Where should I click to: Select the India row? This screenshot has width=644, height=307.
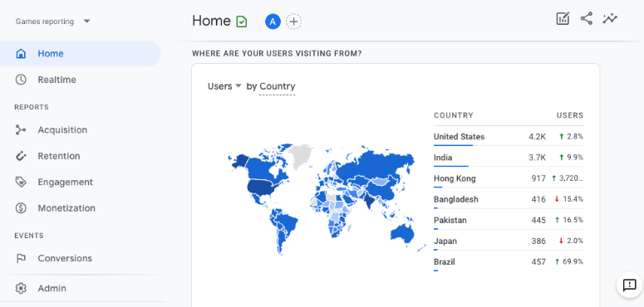[x=509, y=158]
